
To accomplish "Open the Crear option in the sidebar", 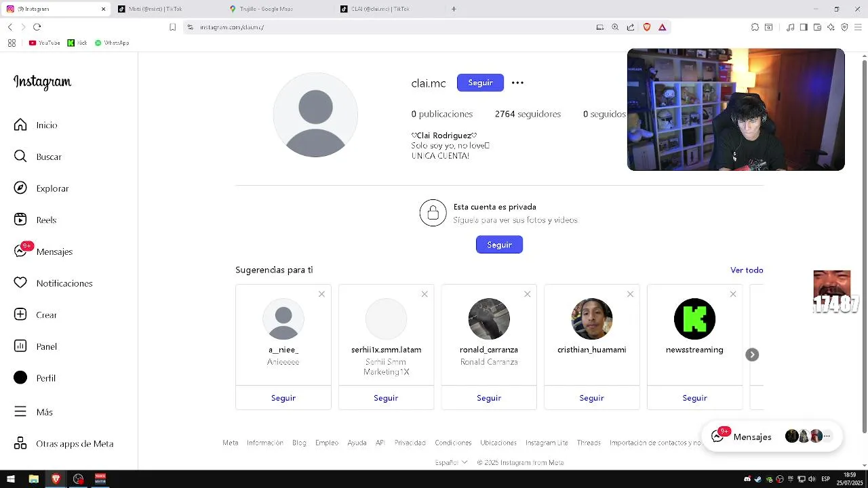I will pos(36,314).
